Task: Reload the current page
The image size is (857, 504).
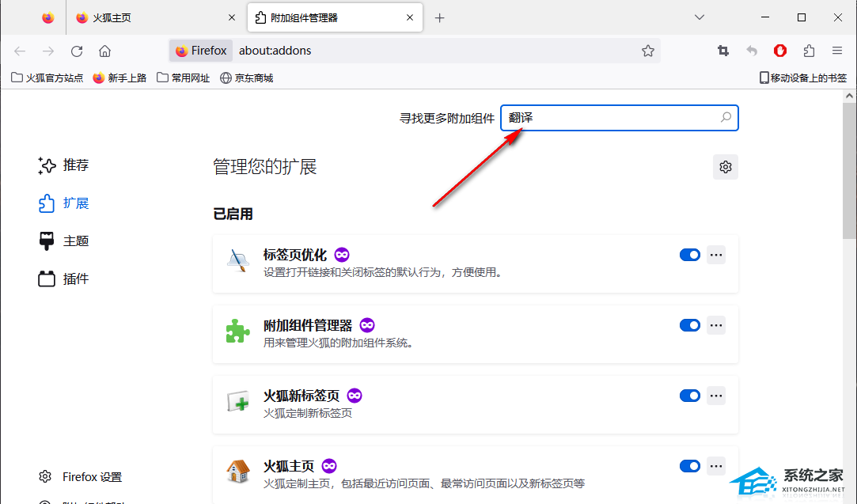Action: 77,51
